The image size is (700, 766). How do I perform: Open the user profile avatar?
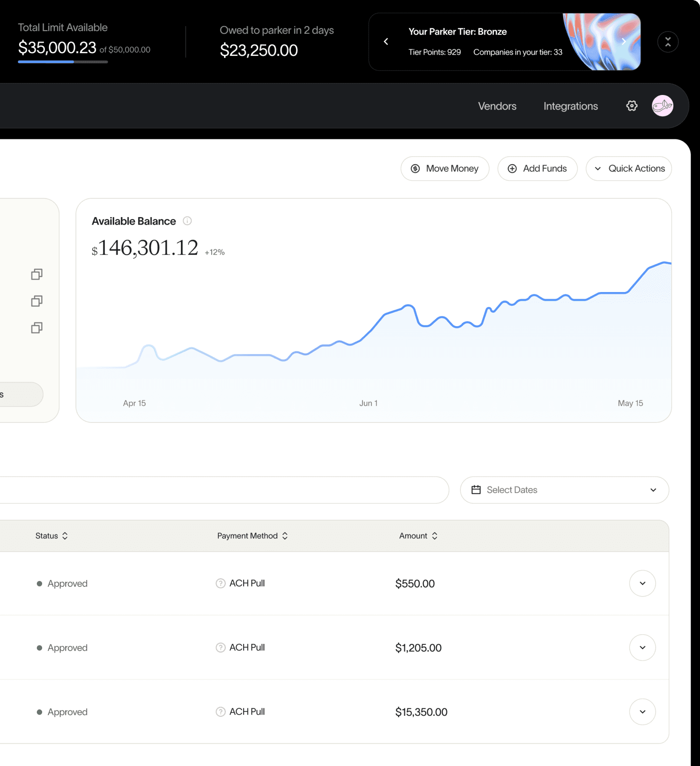point(662,106)
